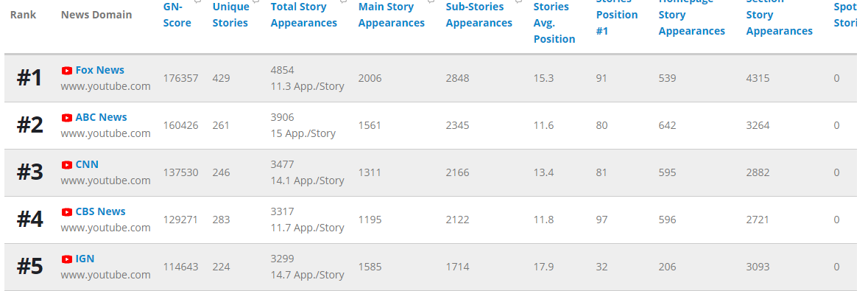Sort by Homepage Story Appearances header
Image resolution: width=868 pixels, height=291 pixels.
pos(691,18)
